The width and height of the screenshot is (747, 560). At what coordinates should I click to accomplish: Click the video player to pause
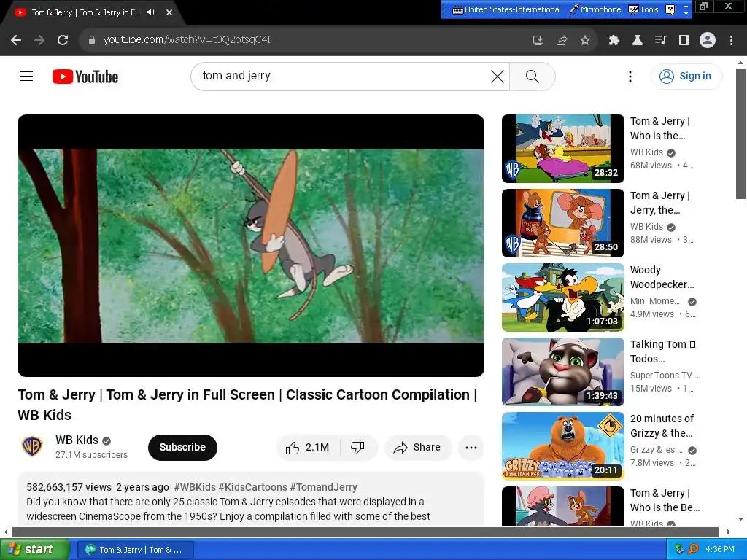(251, 246)
